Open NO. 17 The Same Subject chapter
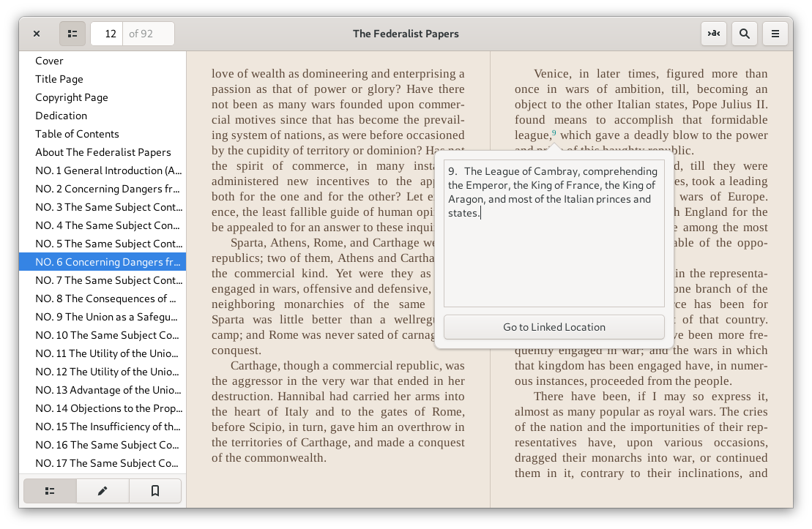The height and width of the screenshot is (529, 812). 103,462
